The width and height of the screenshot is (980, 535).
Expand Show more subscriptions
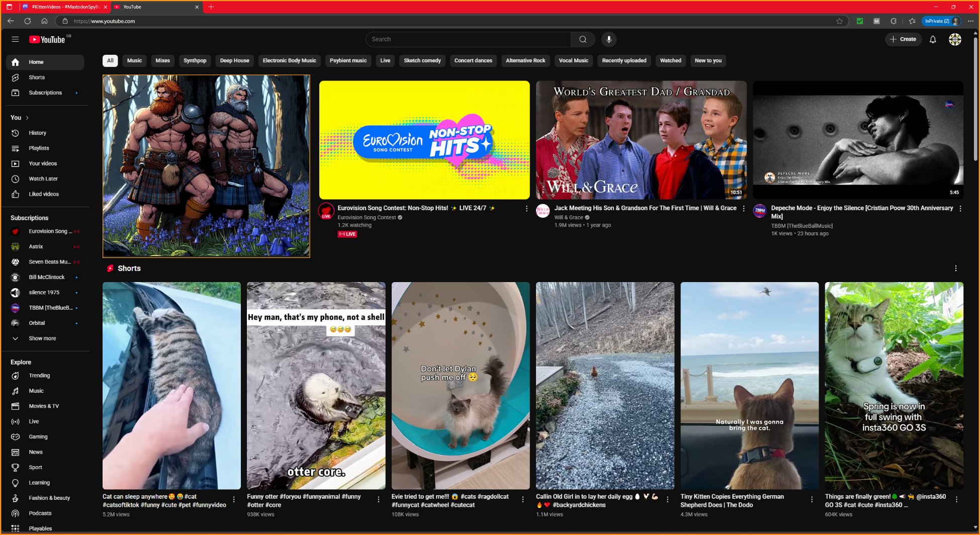tap(45, 338)
